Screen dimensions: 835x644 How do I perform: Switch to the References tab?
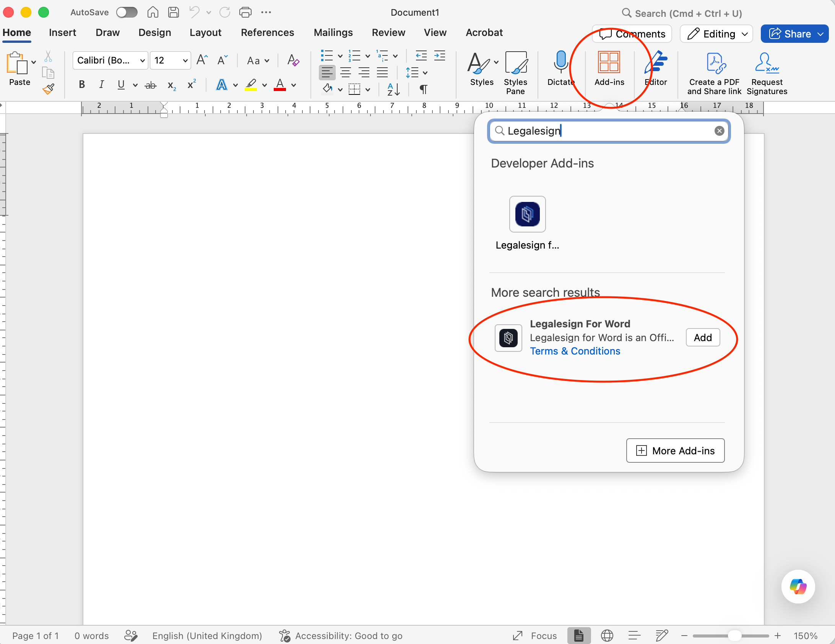point(267,33)
